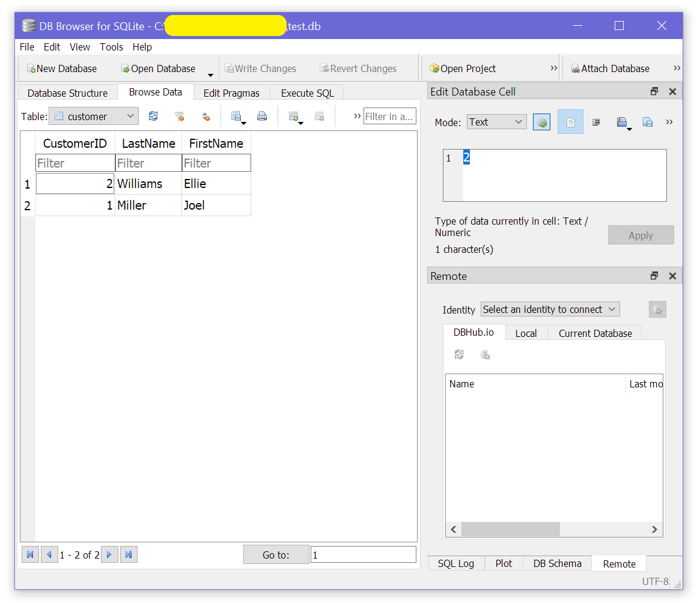The width and height of the screenshot is (700, 603).
Task: Toggle word wrap document icon
Action: click(570, 122)
